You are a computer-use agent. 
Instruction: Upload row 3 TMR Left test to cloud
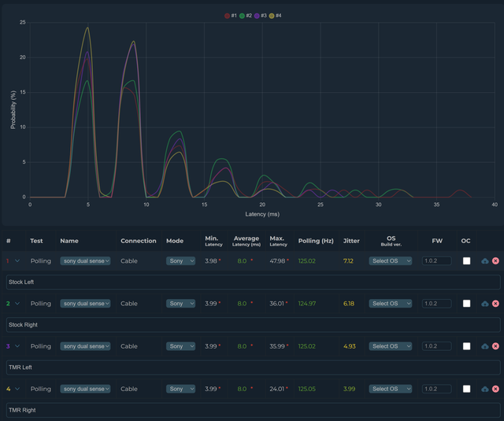pyautogui.click(x=485, y=346)
